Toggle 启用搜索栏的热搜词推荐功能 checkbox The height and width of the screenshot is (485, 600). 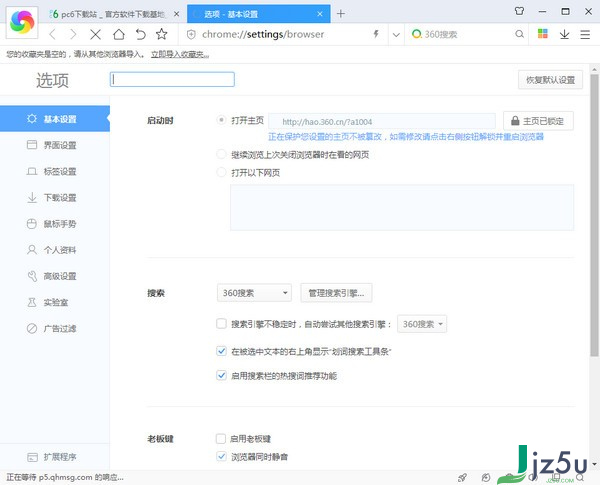221,375
